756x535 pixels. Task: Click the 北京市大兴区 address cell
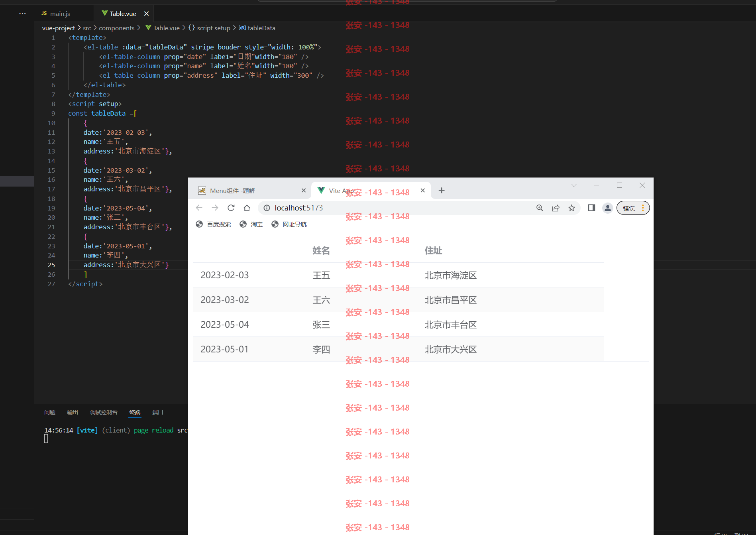pyautogui.click(x=451, y=349)
